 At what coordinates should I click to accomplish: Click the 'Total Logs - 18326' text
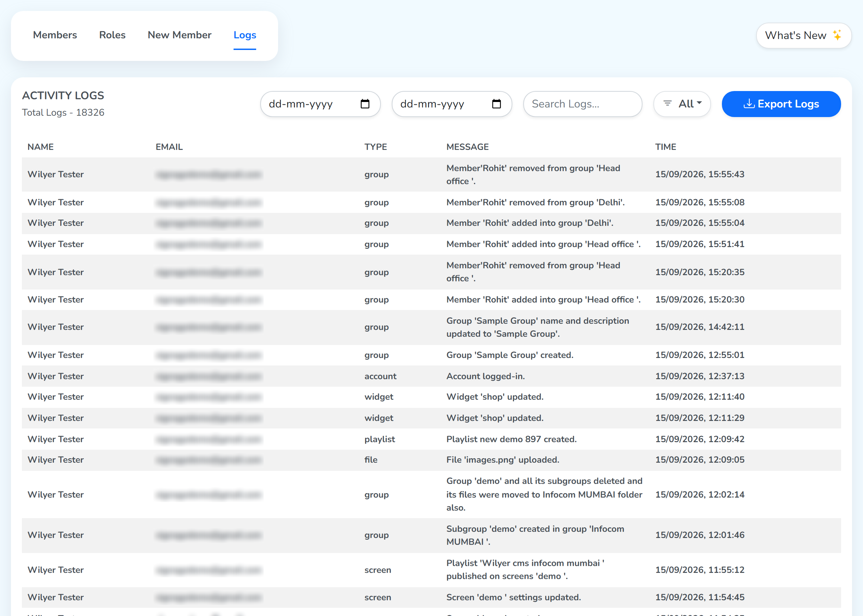coord(63,113)
